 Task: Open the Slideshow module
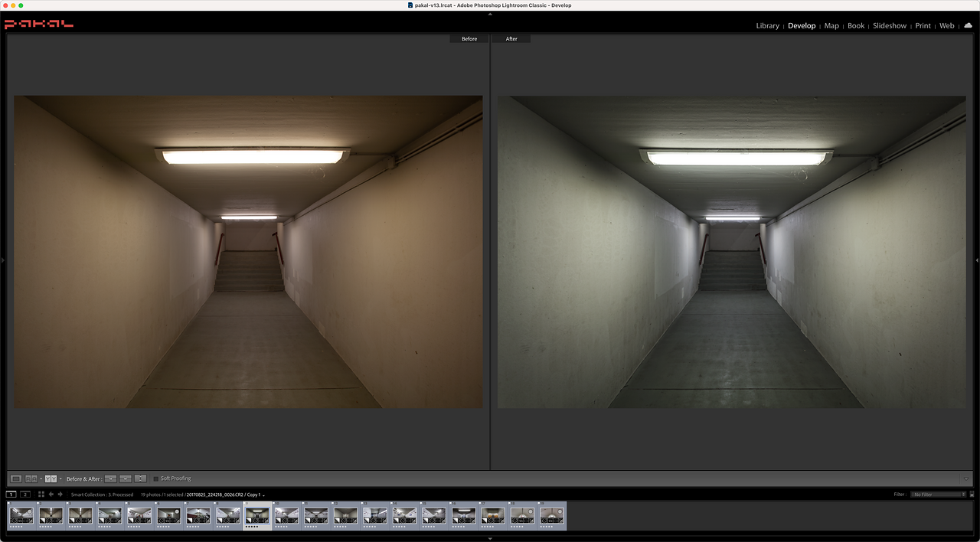tap(889, 25)
